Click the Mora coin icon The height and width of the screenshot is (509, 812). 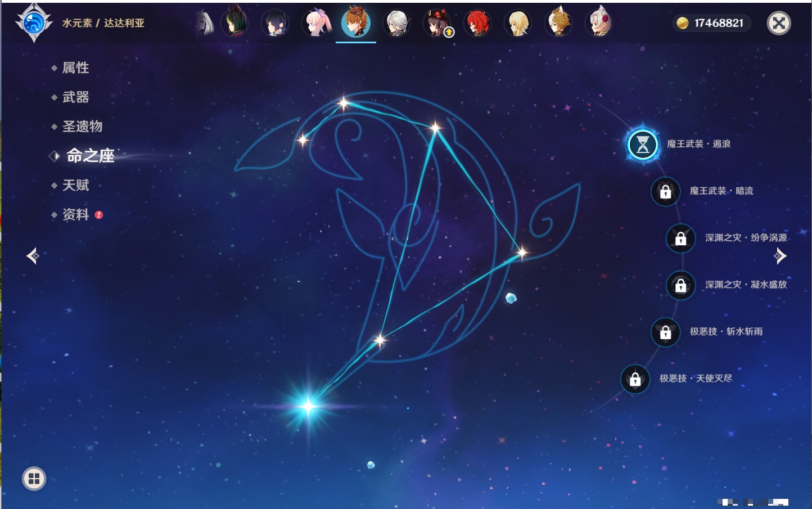pyautogui.click(x=683, y=23)
